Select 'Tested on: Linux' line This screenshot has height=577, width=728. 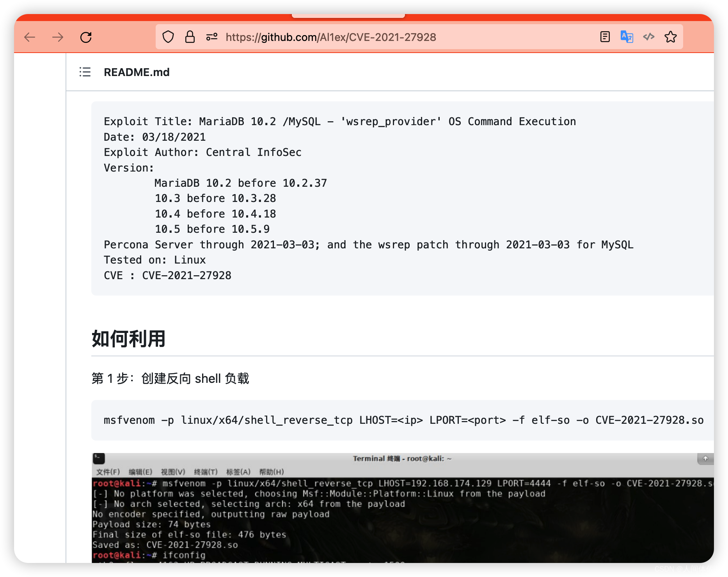(154, 260)
